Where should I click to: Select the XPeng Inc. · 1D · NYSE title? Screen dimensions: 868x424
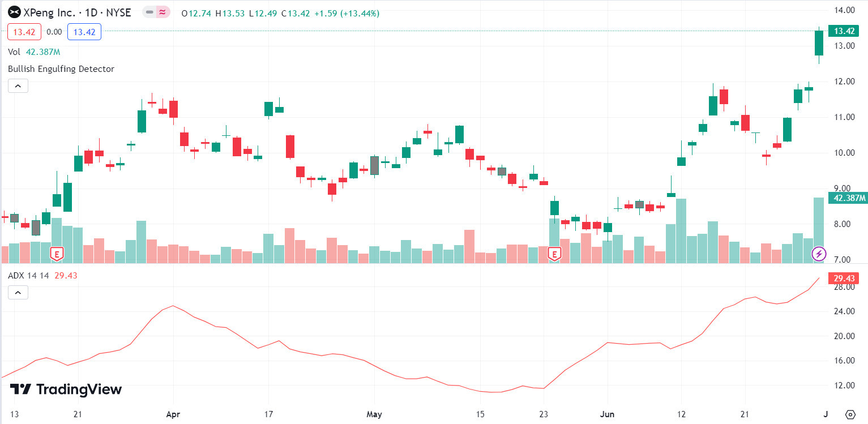coord(78,12)
